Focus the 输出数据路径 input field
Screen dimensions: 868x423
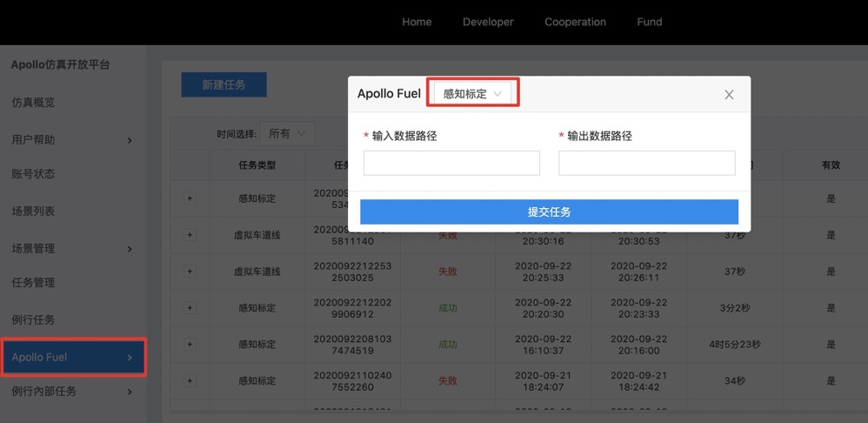click(x=646, y=163)
